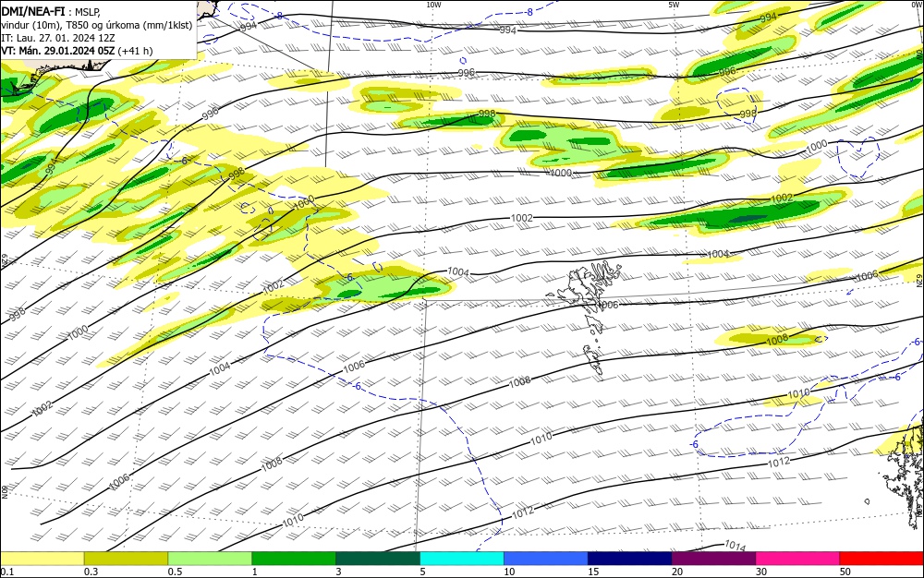Screen dimensions: 924x578
Task: Click the olive 0.3–0.5 legend swatch
Action: click(x=126, y=559)
